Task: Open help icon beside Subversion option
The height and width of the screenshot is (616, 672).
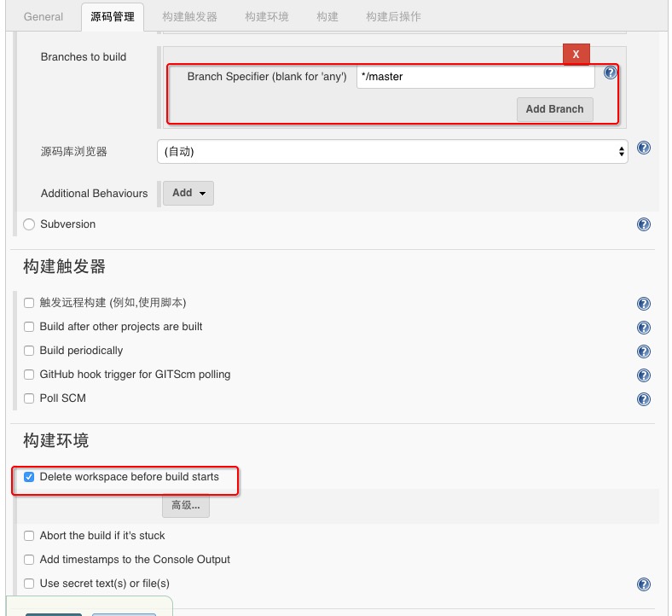Action: point(643,224)
